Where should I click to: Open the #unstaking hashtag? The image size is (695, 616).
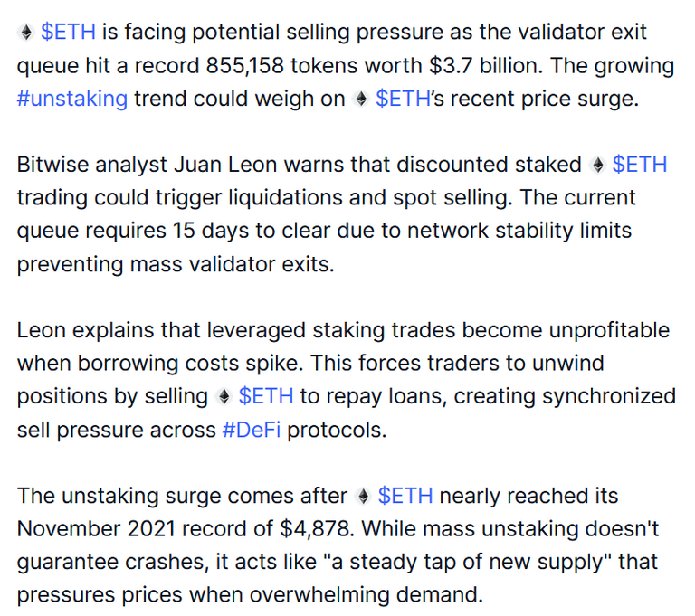tap(72, 99)
